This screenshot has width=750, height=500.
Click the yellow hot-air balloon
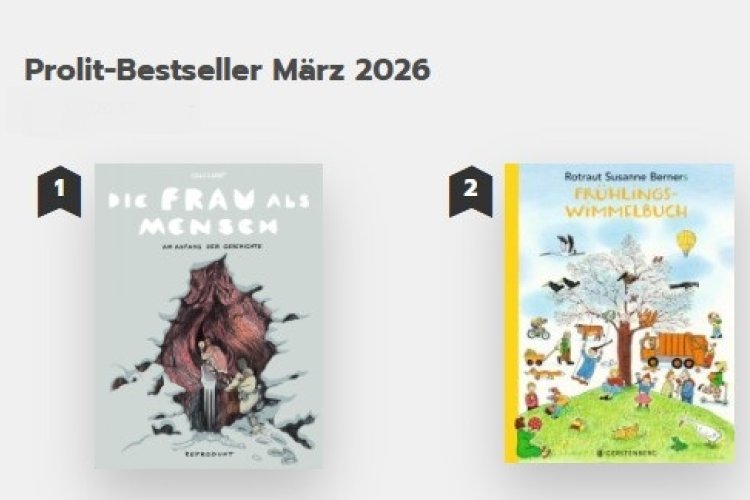click(x=686, y=242)
